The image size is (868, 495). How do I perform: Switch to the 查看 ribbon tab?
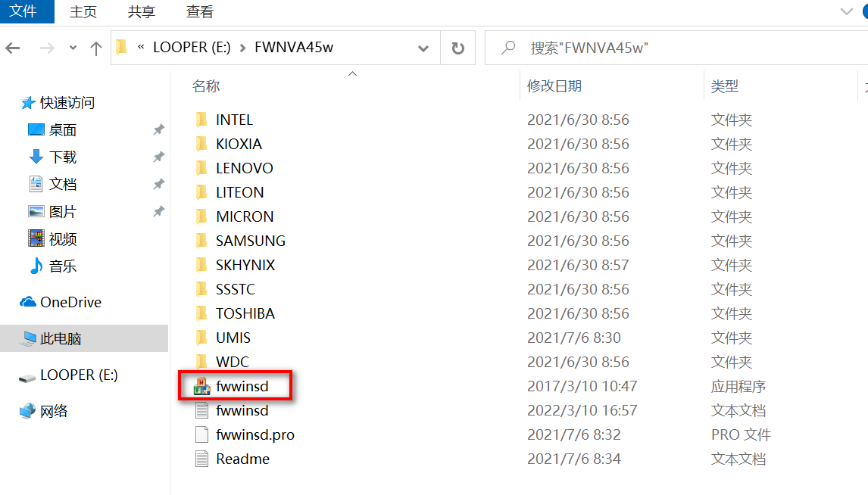200,11
